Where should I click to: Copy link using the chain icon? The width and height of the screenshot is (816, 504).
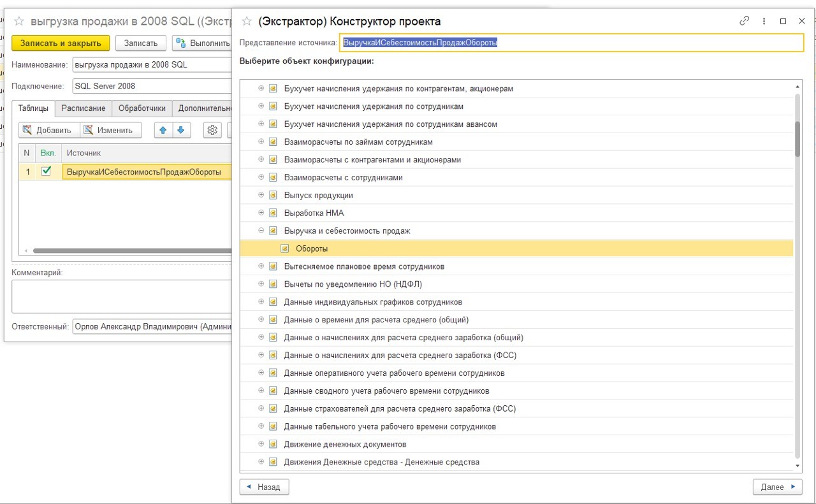[744, 21]
